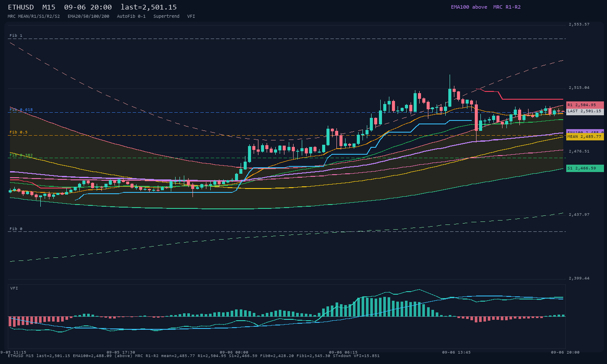Click the 2,399.44 price axis value
Image resolution: width=607 pixels, height=364 pixels.
(579, 278)
